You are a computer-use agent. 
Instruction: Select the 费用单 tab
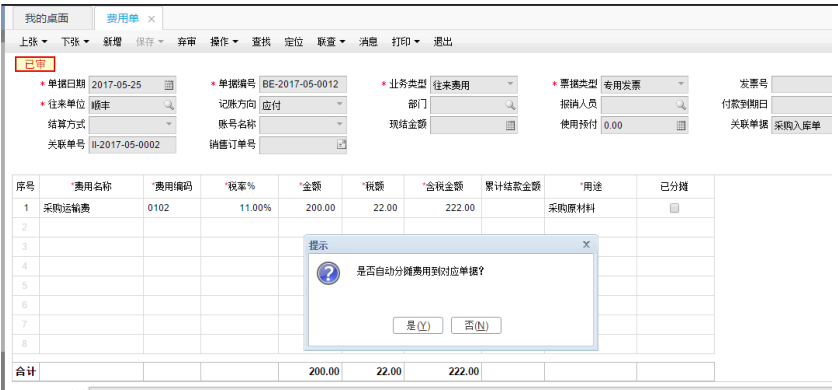(123, 19)
